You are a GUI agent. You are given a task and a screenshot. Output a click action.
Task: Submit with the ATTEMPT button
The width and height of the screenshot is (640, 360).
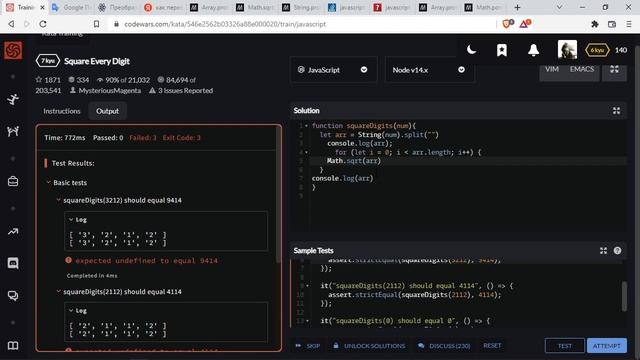[607, 346]
